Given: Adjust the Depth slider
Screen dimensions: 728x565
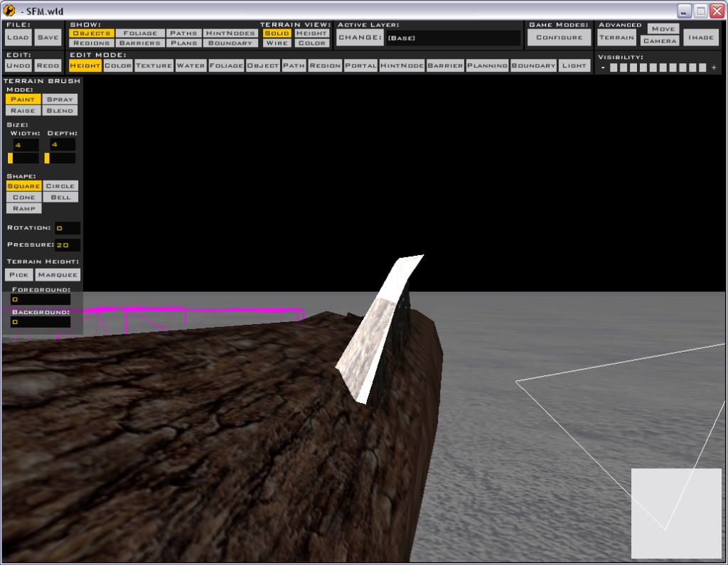Looking at the screenshot, I should pos(60,158).
